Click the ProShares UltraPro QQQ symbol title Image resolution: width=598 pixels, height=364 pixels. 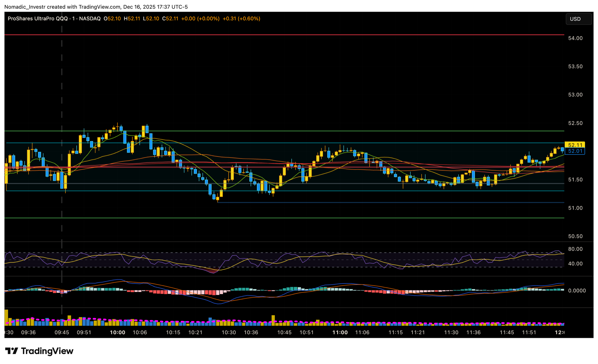pyautogui.click(x=37, y=19)
